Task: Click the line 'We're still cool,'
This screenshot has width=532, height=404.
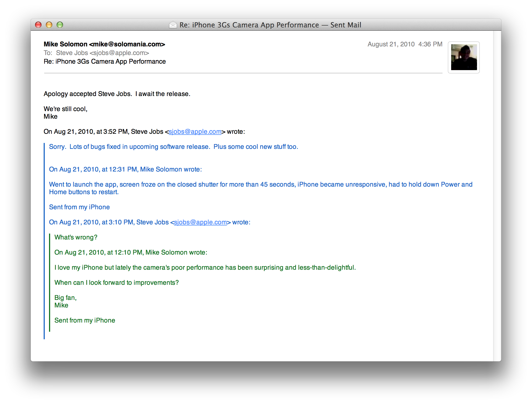Action: pyautogui.click(x=65, y=109)
